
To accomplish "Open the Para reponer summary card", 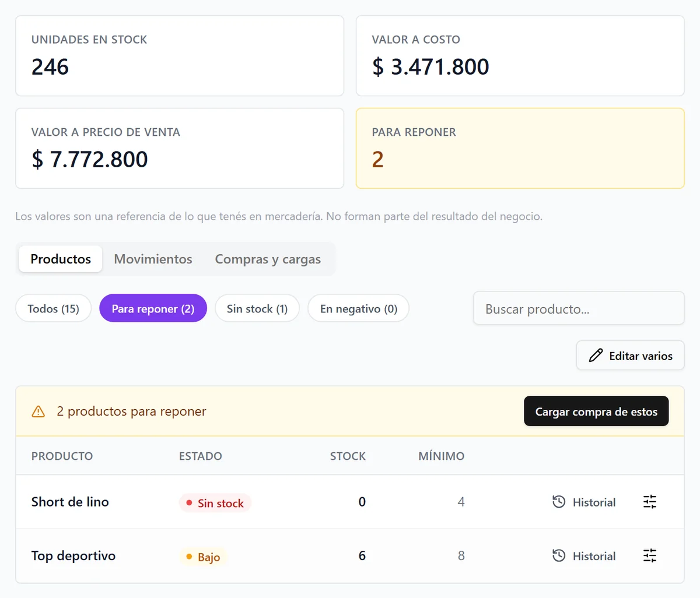I will (520, 148).
